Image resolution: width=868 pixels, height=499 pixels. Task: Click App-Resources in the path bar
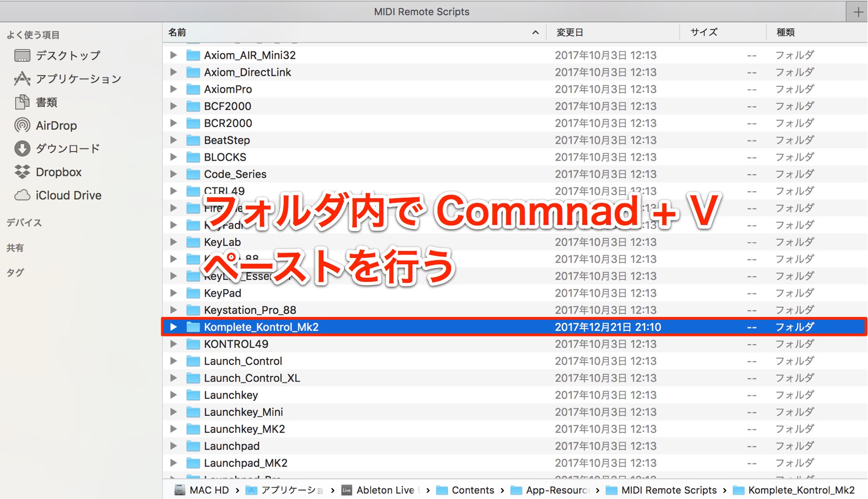pyautogui.click(x=550, y=490)
